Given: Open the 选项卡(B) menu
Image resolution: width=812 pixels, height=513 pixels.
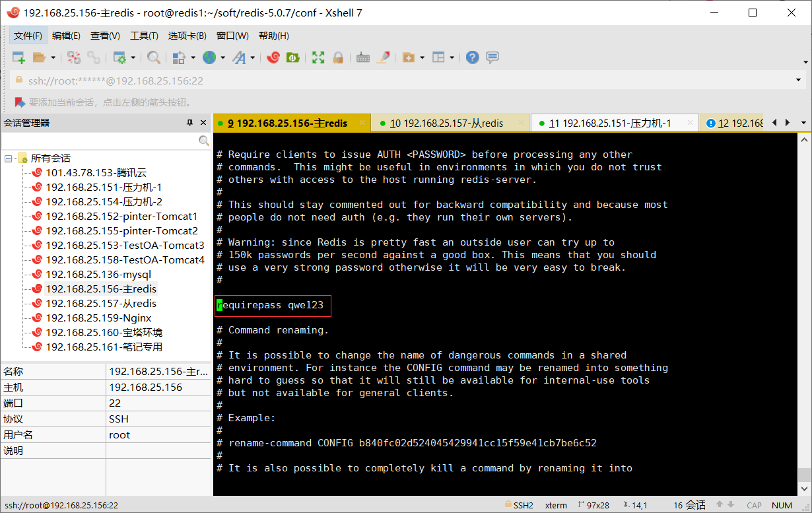Looking at the screenshot, I should (187, 36).
